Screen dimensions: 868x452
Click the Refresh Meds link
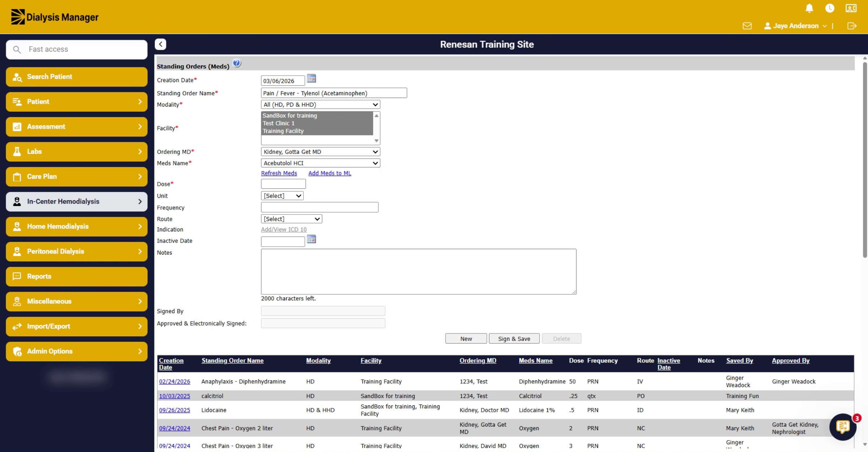click(x=279, y=173)
